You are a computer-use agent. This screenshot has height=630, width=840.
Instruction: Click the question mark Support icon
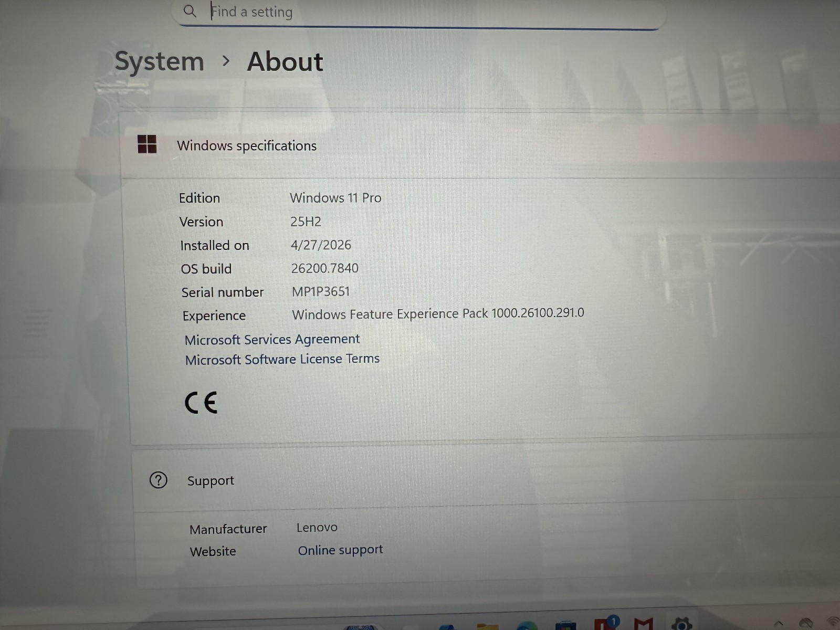click(x=159, y=480)
